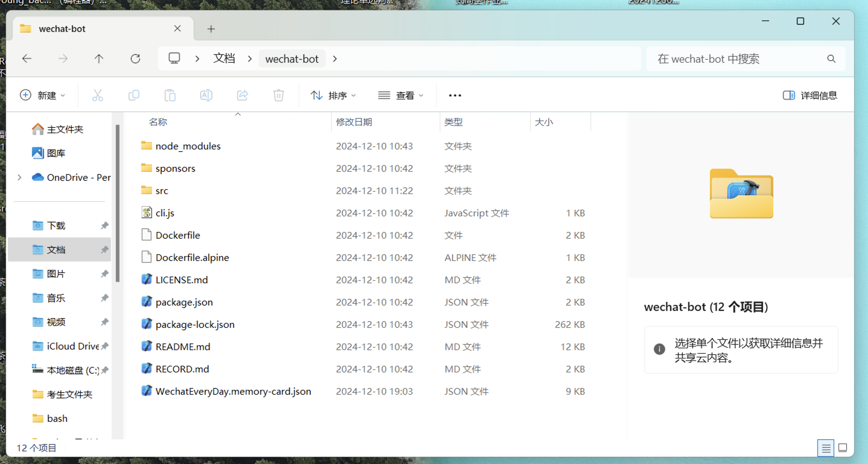Viewport: 868px width, 464px height.
Task: Toggle the 详细信息 details pane
Action: (x=810, y=95)
